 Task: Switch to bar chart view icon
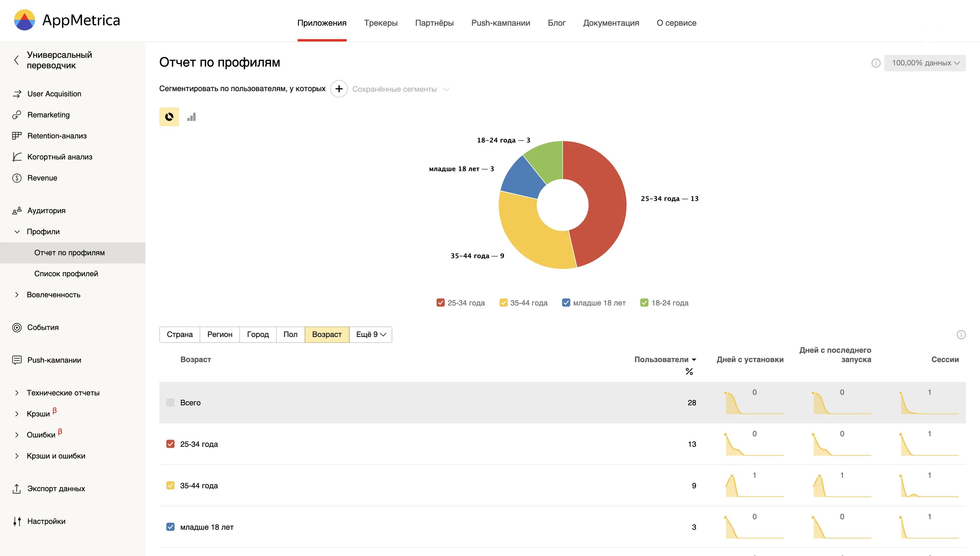tap(191, 117)
